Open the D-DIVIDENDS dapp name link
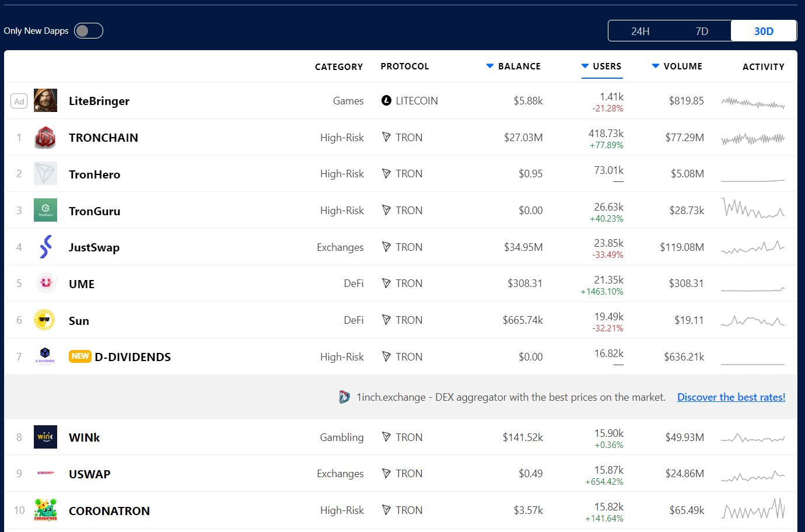805x532 pixels. pyautogui.click(x=133, y=357)
